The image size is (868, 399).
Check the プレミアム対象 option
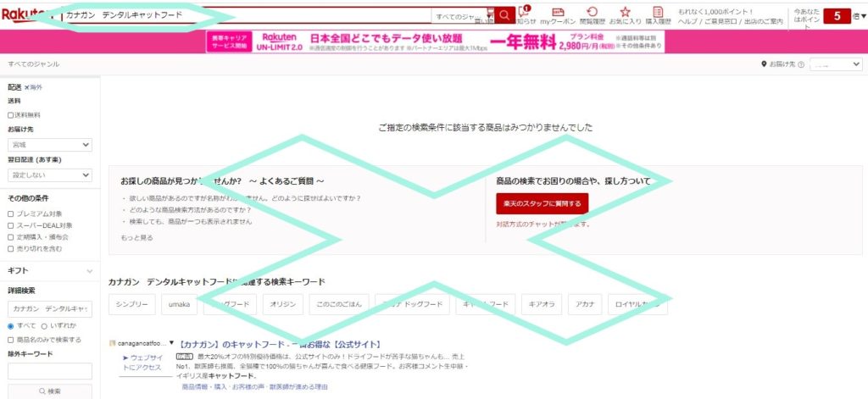[x=11, y=213]
